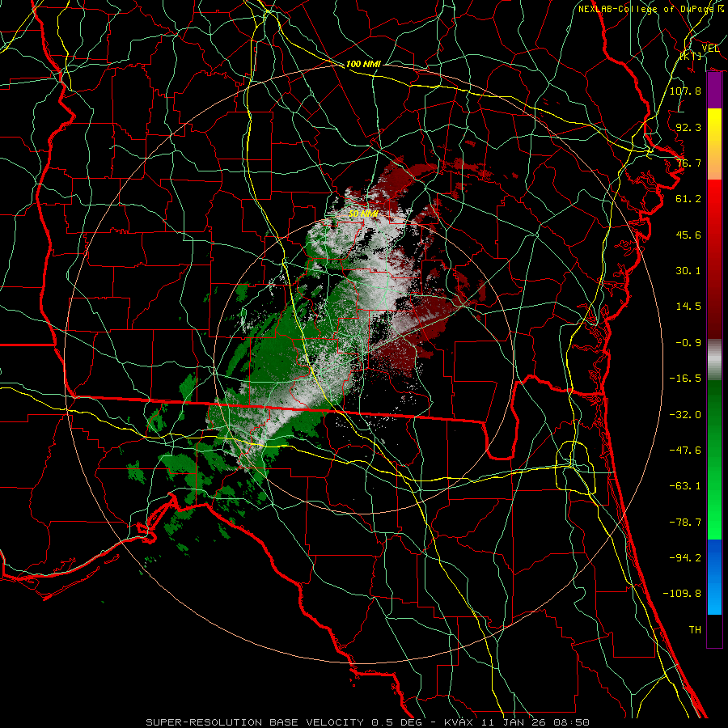
Task: Click the purple segment of the color bar
Action: point(714,91)
